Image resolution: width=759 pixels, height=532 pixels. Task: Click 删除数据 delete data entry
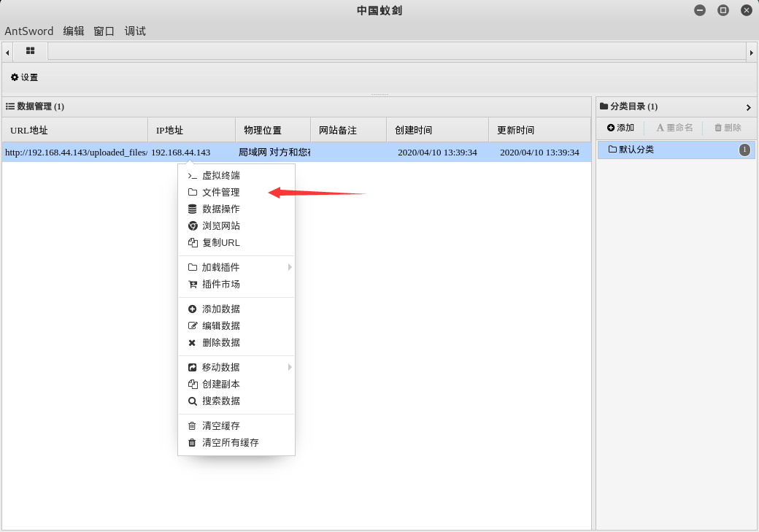click(236, 343)
